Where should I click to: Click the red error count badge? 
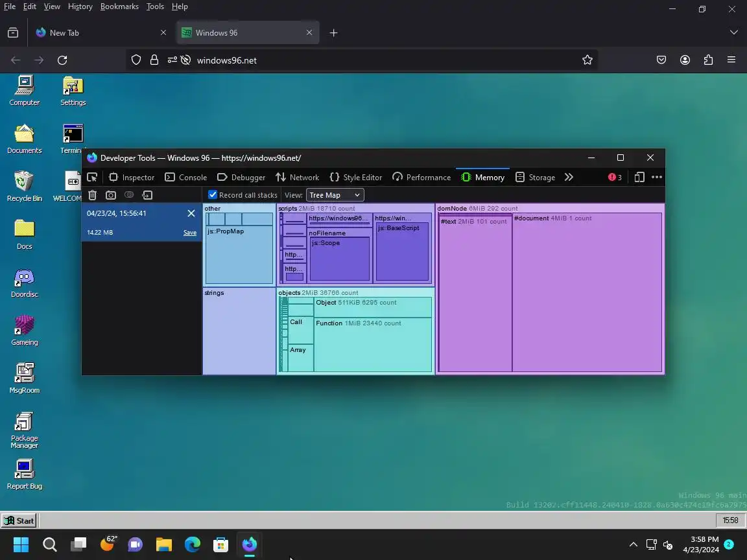[x=615, y=177]
